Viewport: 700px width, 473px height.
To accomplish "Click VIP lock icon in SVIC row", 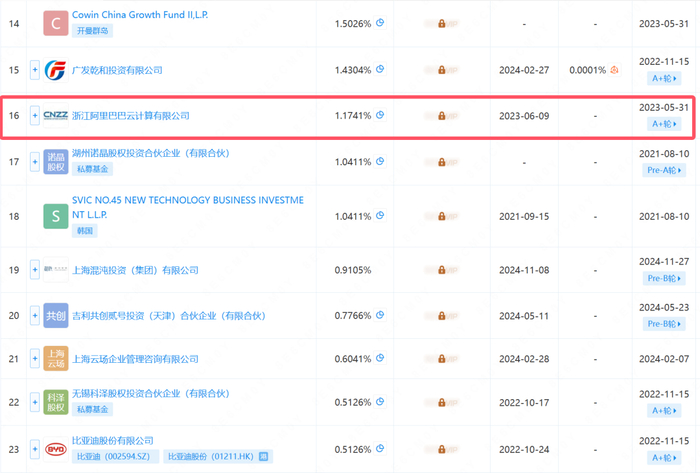I will [442, 216].
